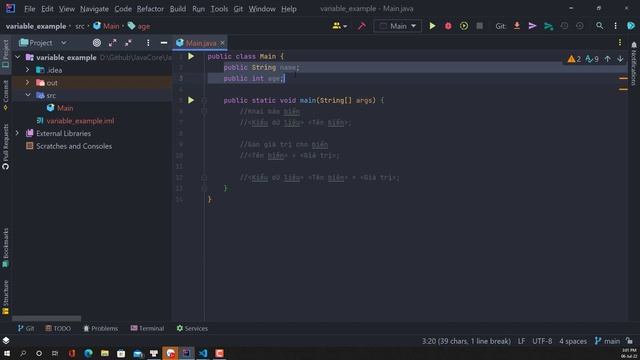Viewport: 640px width, 360px height.
Task: Open Microsoft Edge from taskbar
Action: (88, 353)
